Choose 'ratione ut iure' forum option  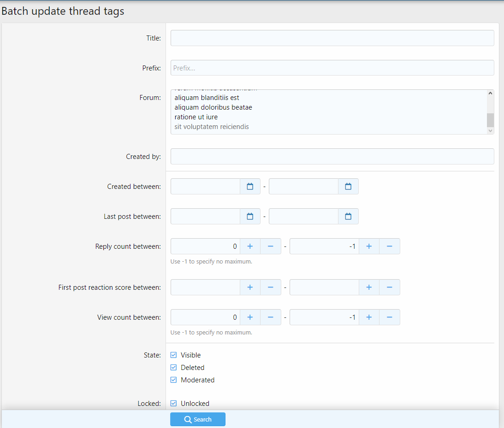click(x=196, y=117)
